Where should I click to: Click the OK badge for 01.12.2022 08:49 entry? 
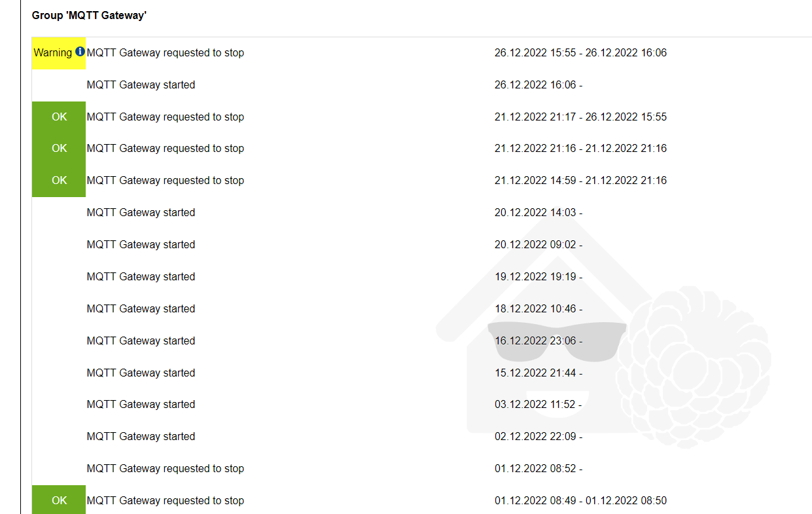pos(59,500)
